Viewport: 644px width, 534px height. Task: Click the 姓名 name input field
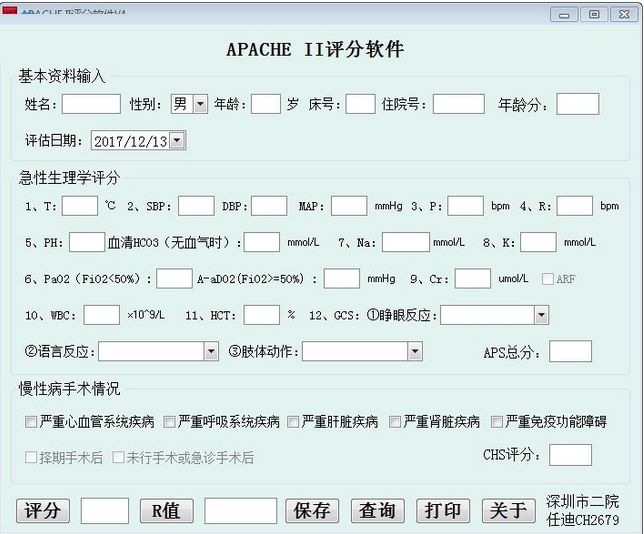pyautogui.click(x=91, y=104)
